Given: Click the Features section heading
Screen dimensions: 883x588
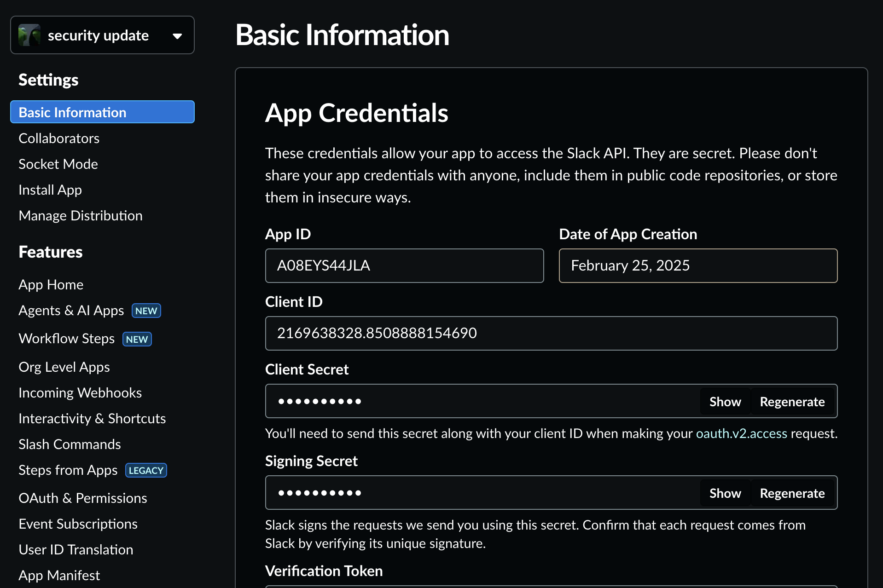Looking at the screenshot, I should pyautogui.click(x=51, y=252).
